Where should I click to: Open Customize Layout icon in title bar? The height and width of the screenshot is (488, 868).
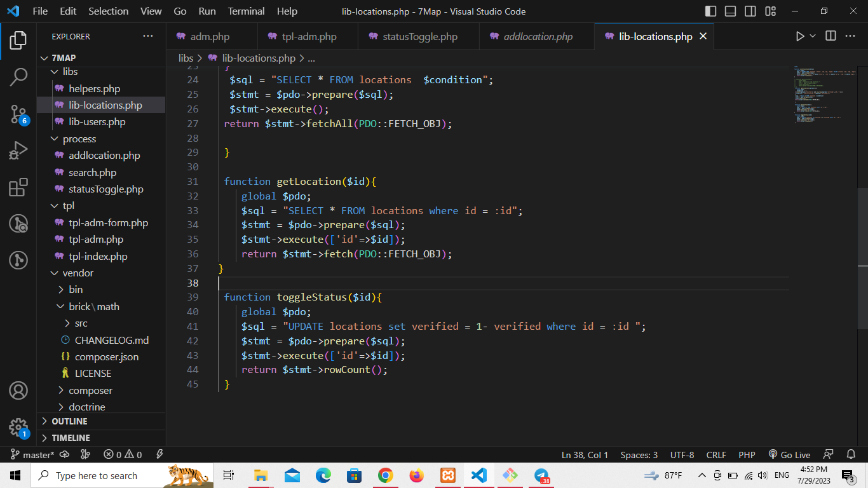771,11
